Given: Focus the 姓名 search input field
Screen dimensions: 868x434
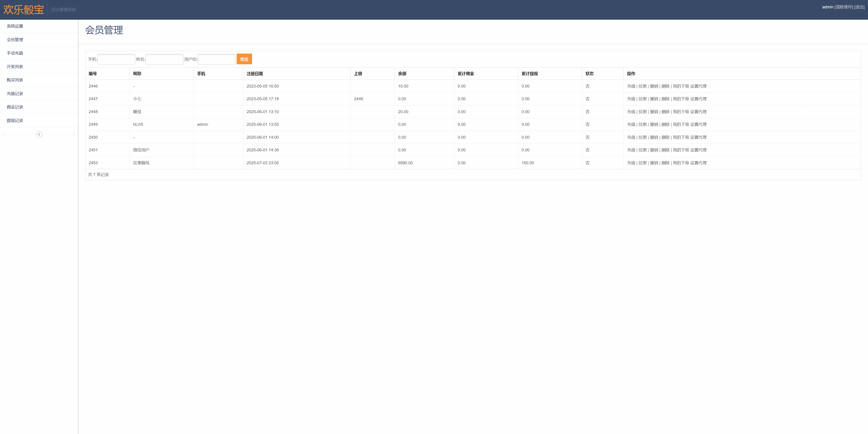Looking at the screenshot, I should (164, 59).
